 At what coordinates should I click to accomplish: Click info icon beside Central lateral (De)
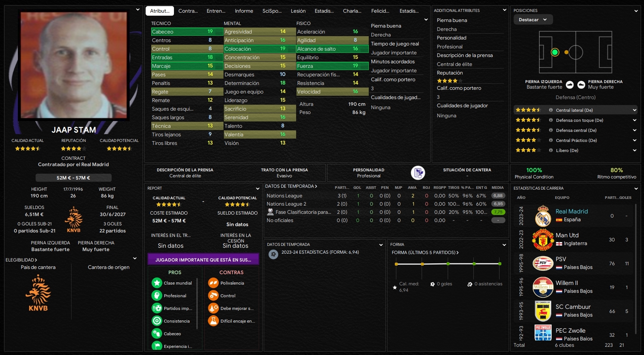[x=551, y=110]
